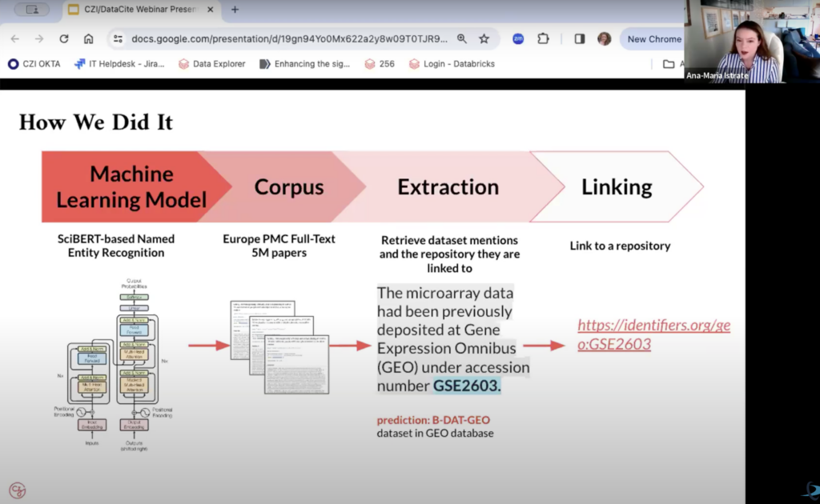Screen dimensions: 820x504
Task: Close the CZI/DataCite Webinar tab
Action: coord(211,10)
